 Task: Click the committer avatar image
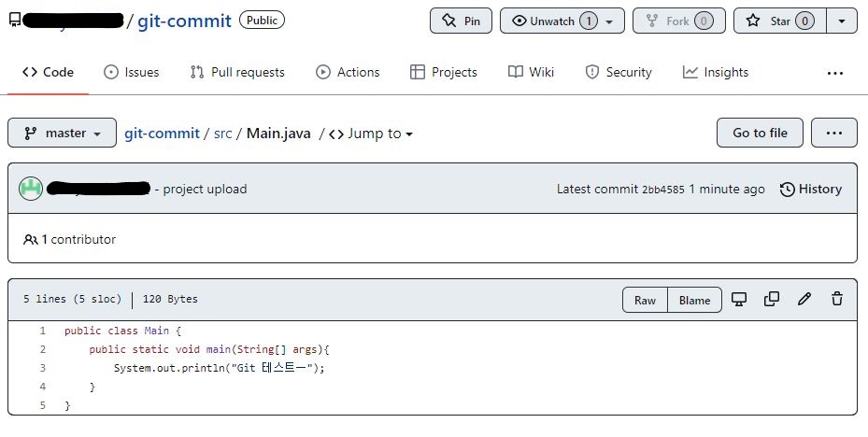point(31,189)
